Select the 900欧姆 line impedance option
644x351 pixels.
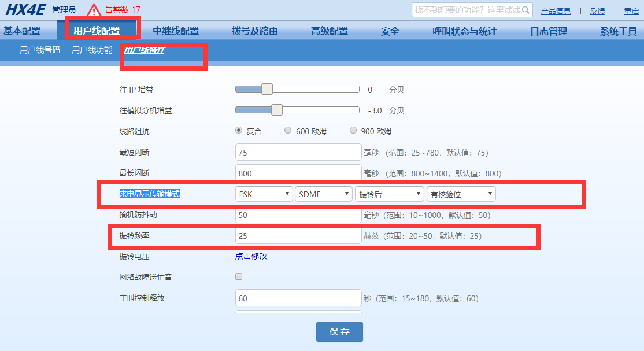pyautogui.click(x=353, y=130)
